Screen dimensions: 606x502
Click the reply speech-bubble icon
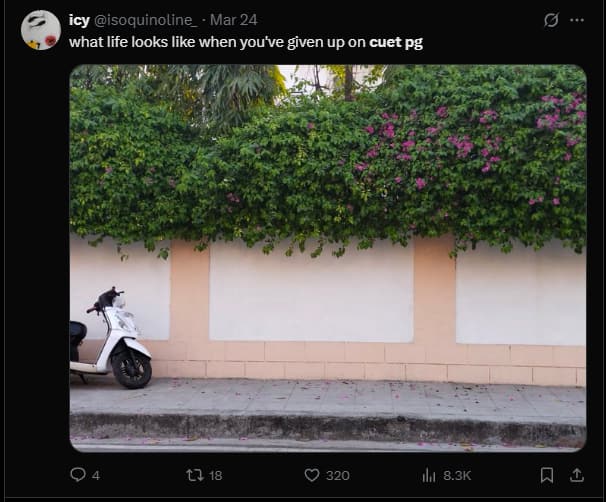tap(78, 475)
